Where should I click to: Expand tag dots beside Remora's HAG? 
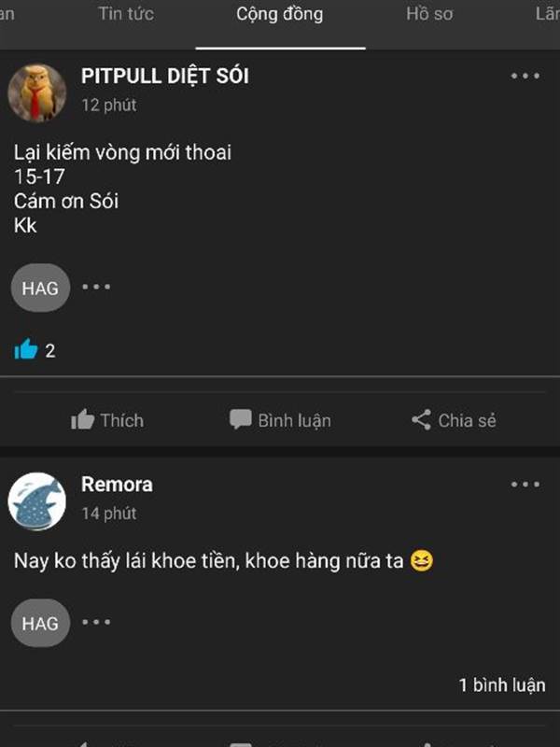[x=96, y=622]
